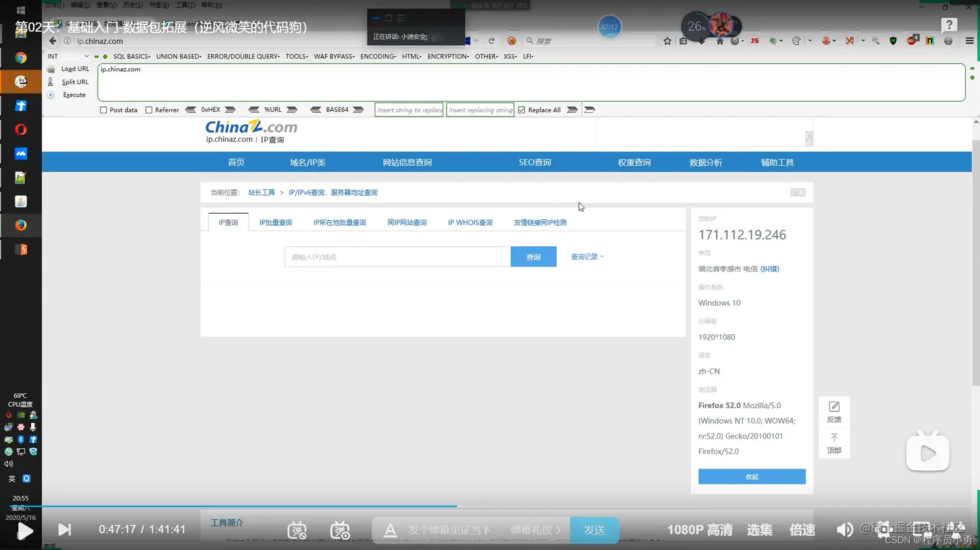
Task: Click the browser back arrow button
Action: [53, 41]
